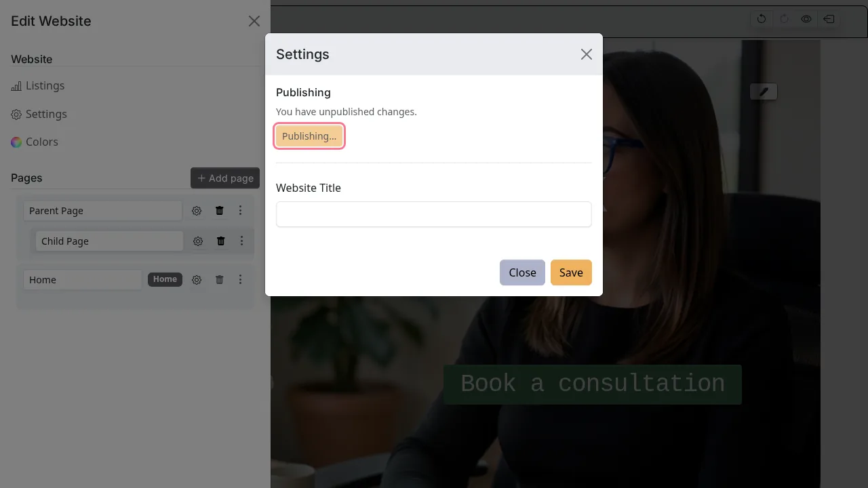Click the Home badge label
868x488 pixels.
click(x=165, y=279)
